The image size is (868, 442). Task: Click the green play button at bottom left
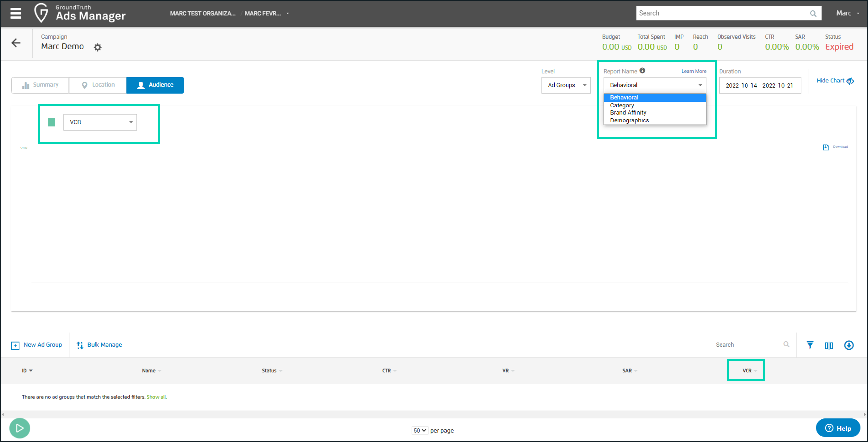(19, 428)
